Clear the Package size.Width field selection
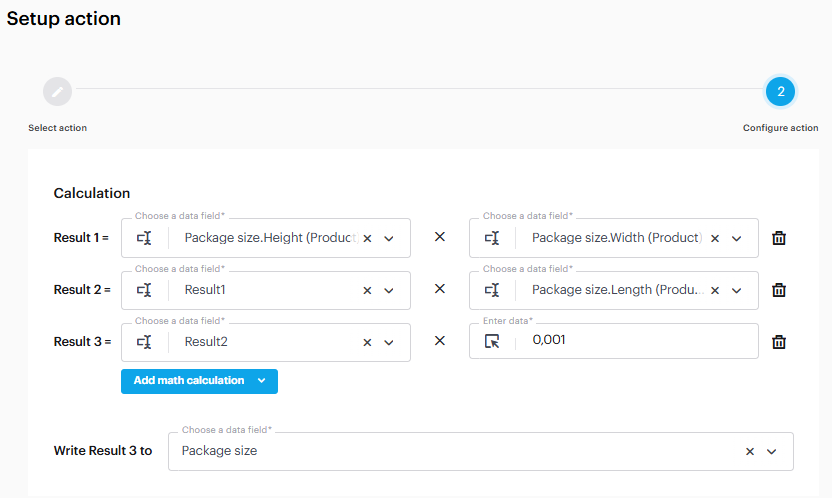 coord(714,239)
